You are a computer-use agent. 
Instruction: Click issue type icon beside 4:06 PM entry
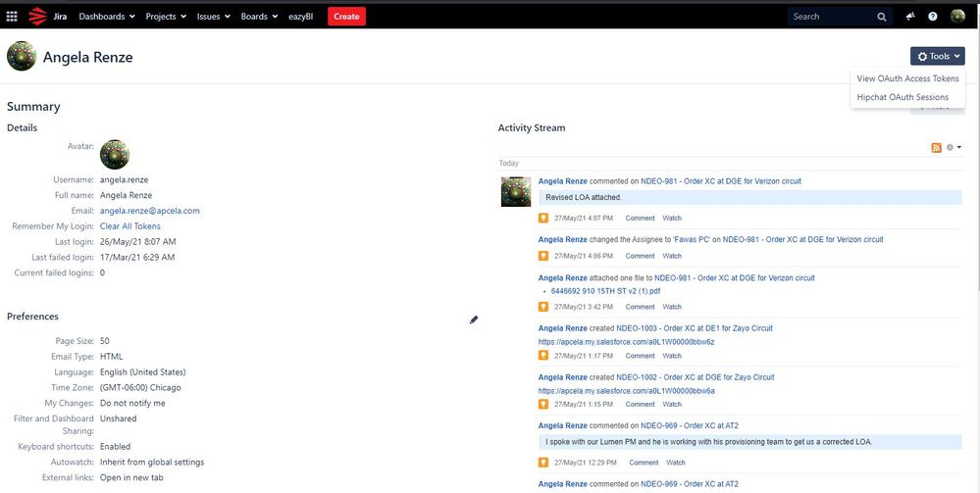(543, 256)
